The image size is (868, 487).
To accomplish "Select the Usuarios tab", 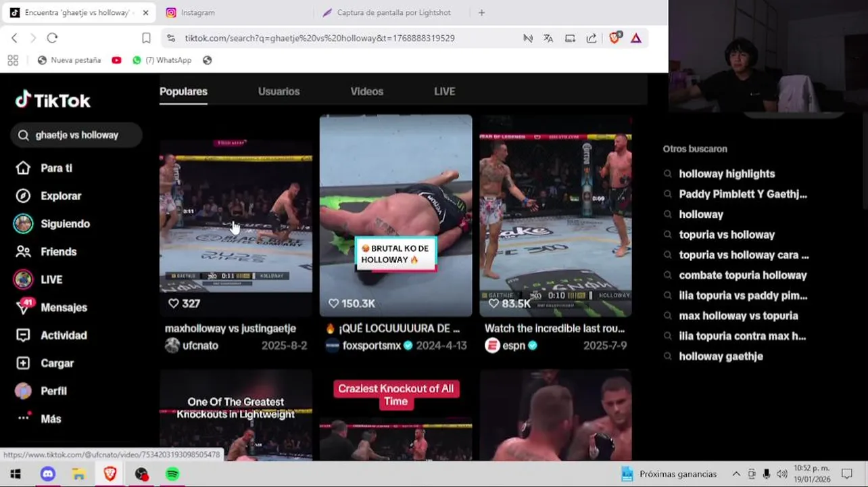I will (279, 91).
